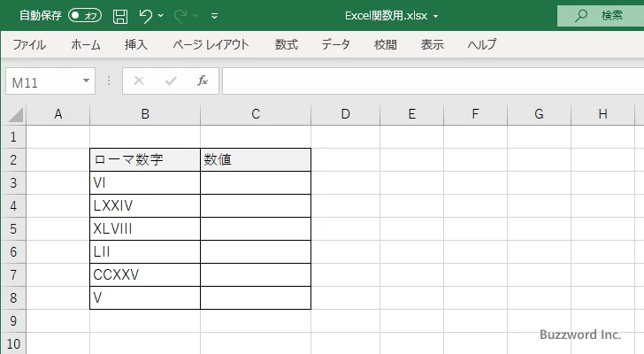The width and height of the screenshot is (644, 354).
Task: Switch to the 表示 tab
Action: (432, 44)
